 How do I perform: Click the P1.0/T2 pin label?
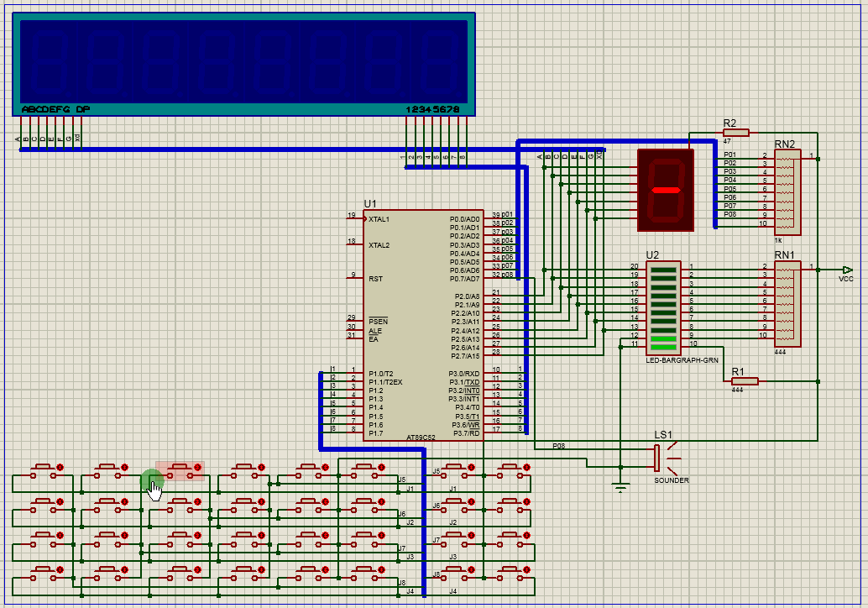tap(381, 374)
